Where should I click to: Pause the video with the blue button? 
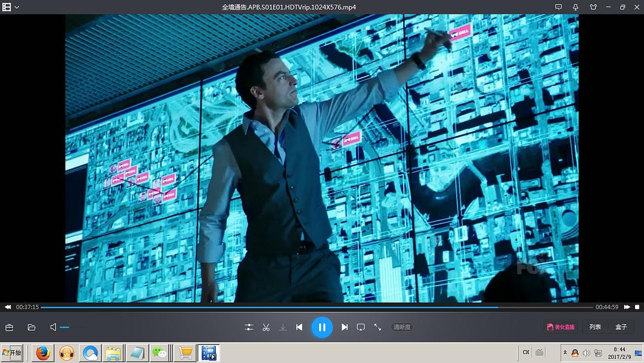322,327
